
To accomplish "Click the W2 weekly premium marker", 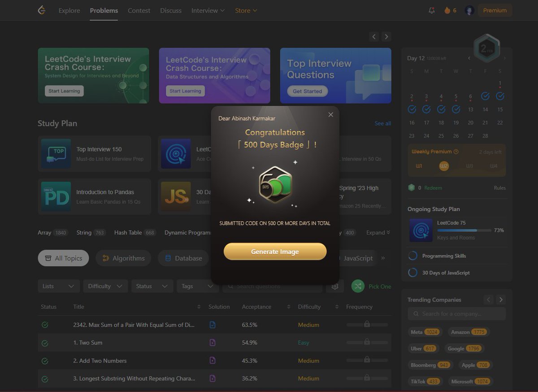I will coord(444,166).
